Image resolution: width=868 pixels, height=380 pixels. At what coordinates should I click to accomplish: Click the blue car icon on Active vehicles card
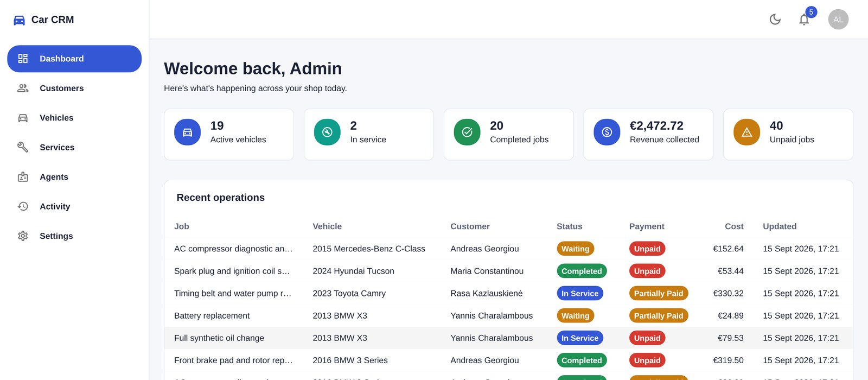(x=187, y=132)
